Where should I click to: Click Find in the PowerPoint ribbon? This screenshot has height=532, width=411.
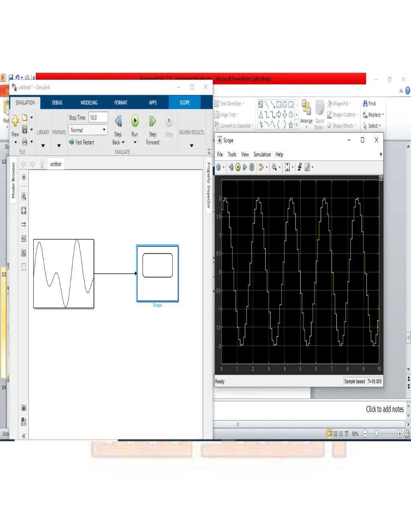(x=369, y=104)
